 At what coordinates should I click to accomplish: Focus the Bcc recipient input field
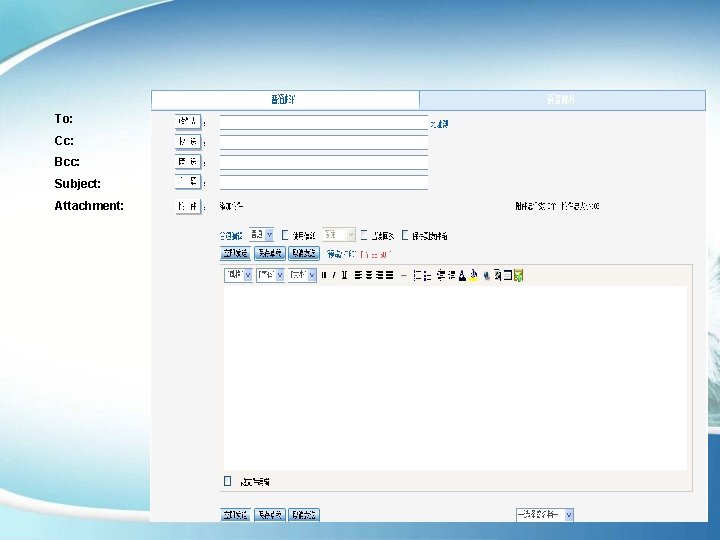pos(324,162)
